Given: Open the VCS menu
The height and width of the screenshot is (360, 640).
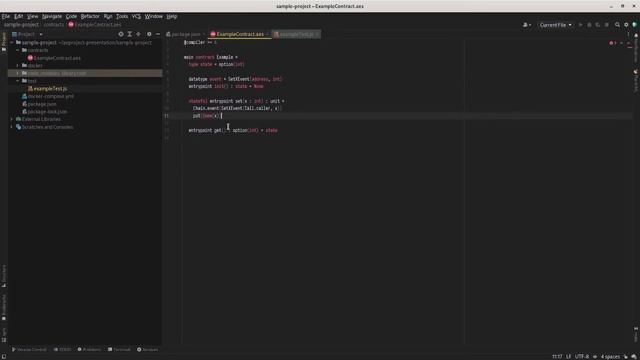Looking at the screenshot, I should point(136,16).
